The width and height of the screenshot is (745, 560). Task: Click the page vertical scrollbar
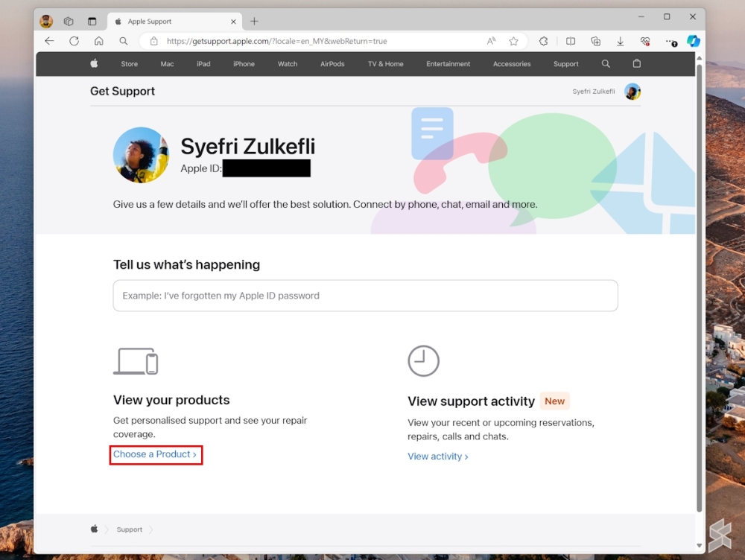(699, 287)
